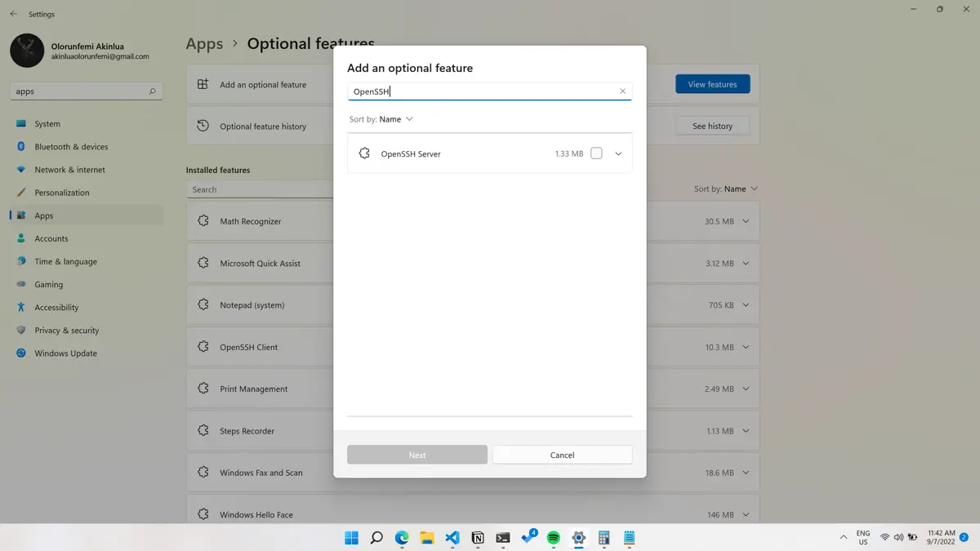Expand the Math Recognizer row chevron
Image resolution: width=980 pixels, height=551 pixels.
tap(746, 221)
